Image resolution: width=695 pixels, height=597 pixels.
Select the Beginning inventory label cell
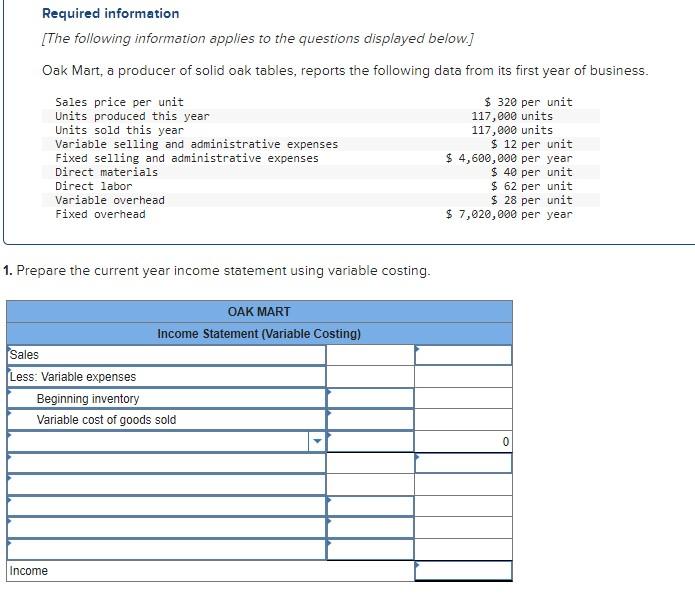(167, 398)
